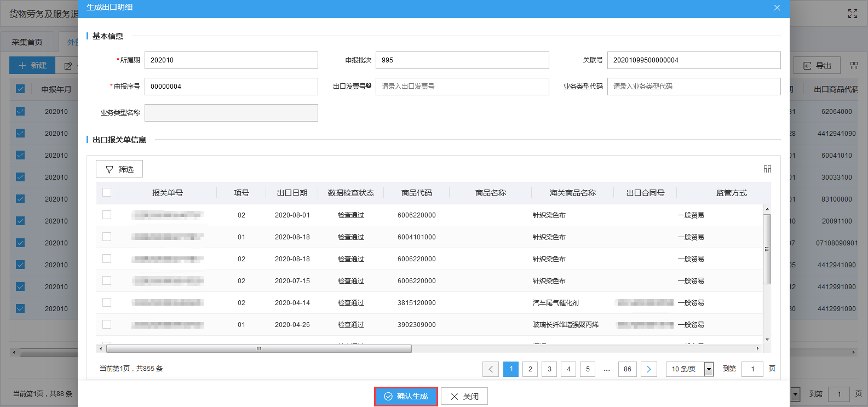The height and width of the screenshot is (407, 868).
Task: Go to next page using right arrow
Action: point(648,369)
